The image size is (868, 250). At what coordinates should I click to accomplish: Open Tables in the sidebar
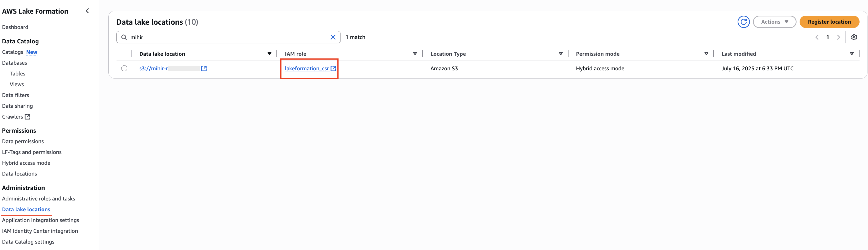[17, 74]
